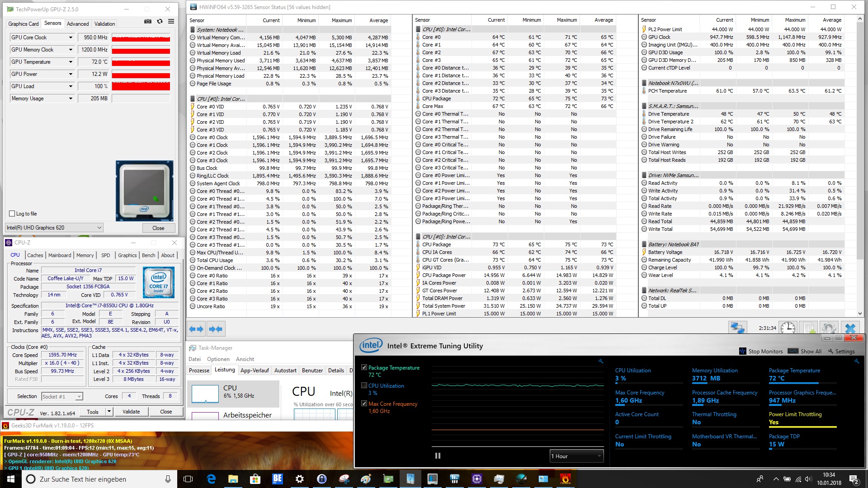Screen dimensions: 868x488
Task: Switch to GPU-Z Advanced tab
Action: tap(78, 24)
